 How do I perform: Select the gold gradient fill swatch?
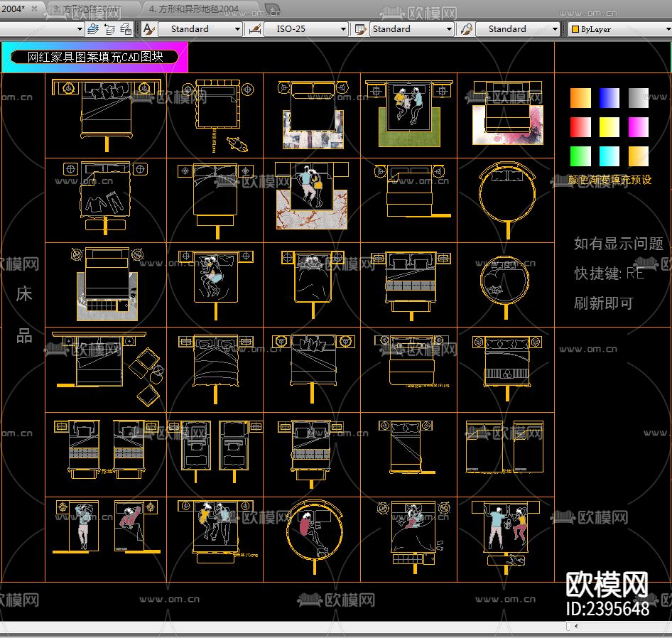point(638,156)
